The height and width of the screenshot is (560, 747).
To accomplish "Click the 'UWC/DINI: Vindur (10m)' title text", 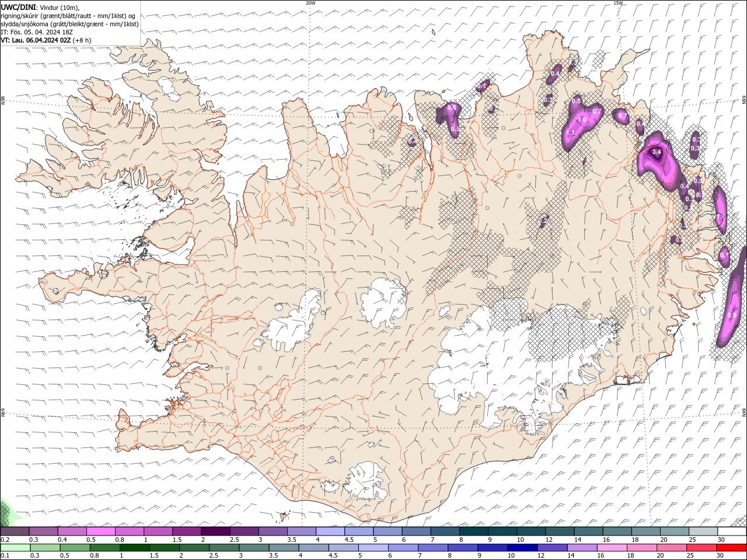I will coord(40,7).
